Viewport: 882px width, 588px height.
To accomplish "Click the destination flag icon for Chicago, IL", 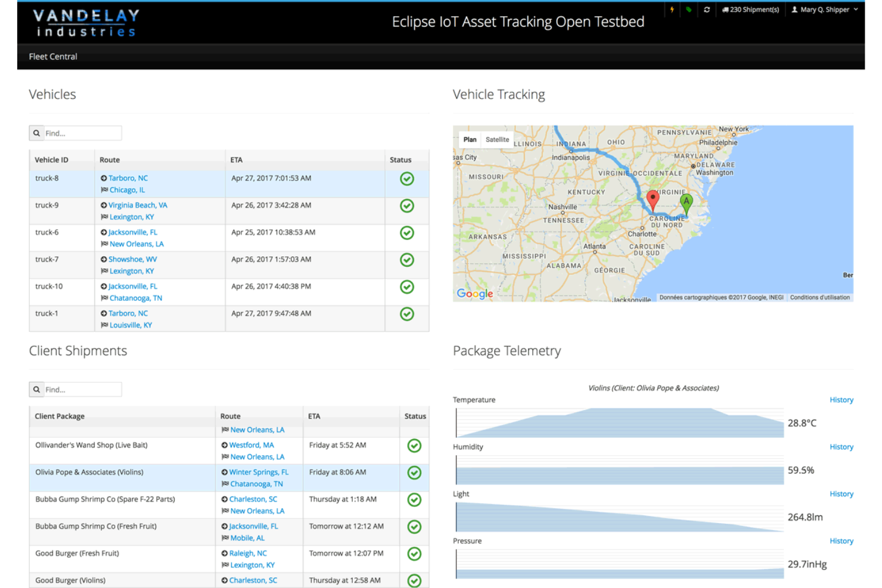I will [x=104, y=189].
